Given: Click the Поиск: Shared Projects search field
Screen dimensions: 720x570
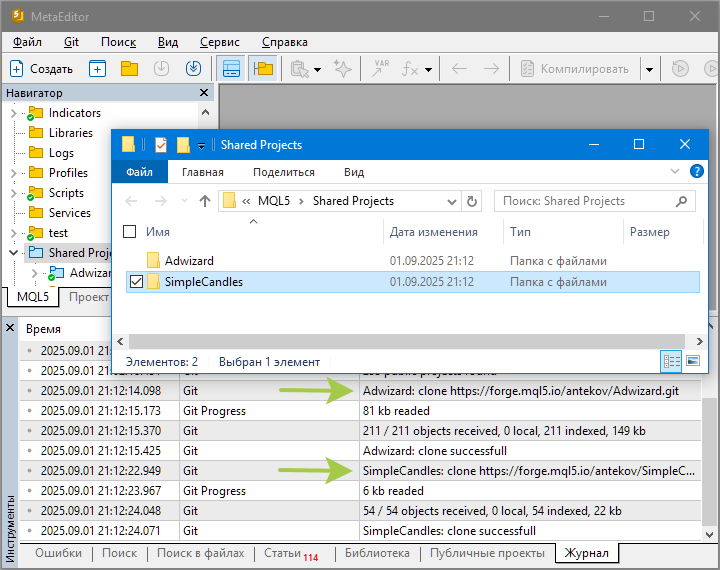Looking at the screenshot, I should [x=595, y=201].
